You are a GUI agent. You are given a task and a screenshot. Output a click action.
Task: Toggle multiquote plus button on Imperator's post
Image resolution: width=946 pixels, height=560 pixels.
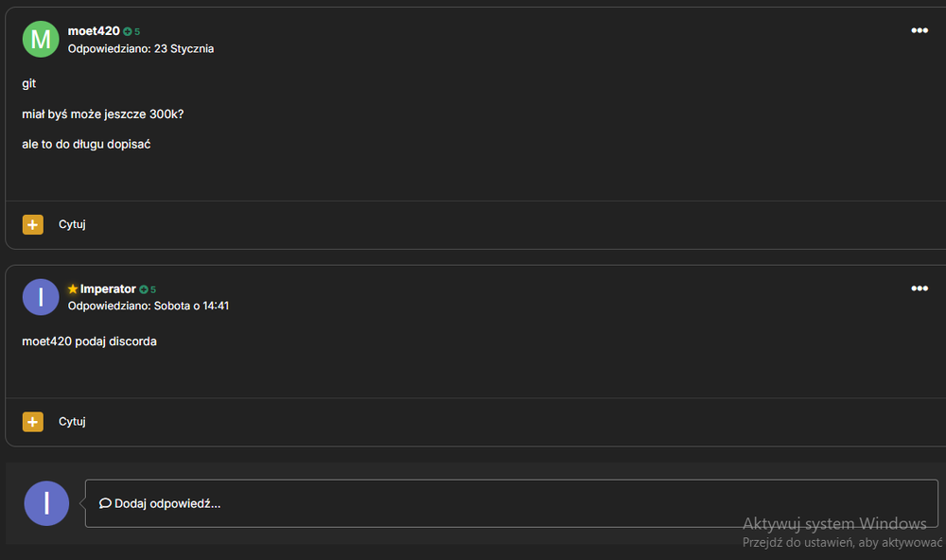pyautogui.click(x=32, y=422)
